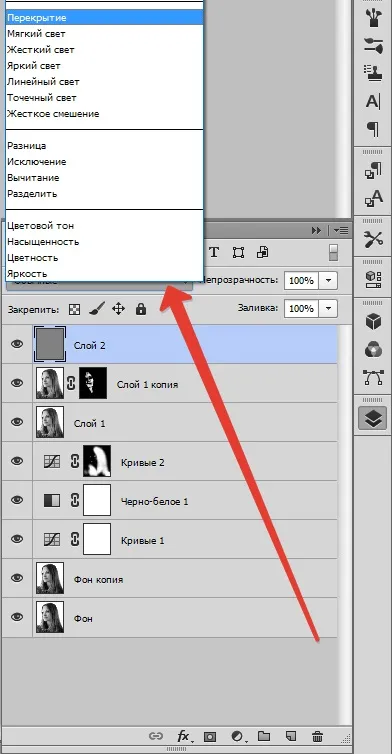The width and height of the screenshot is (392, 754).
Task: Choose Яркость blend mode
Action: click(105, 274)
